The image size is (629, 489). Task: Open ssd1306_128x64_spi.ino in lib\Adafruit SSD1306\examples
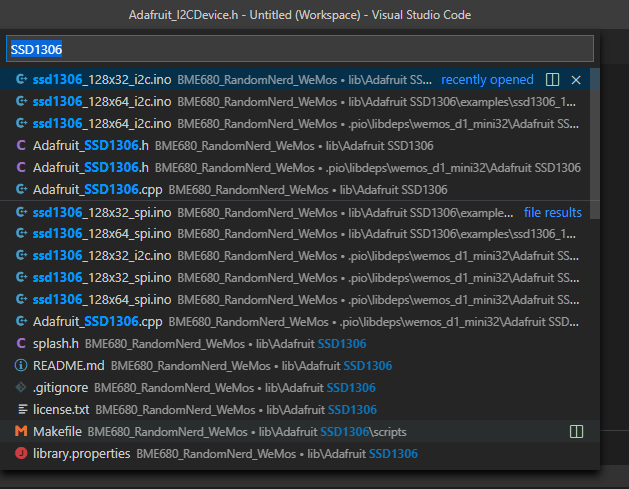pos(295,233)
